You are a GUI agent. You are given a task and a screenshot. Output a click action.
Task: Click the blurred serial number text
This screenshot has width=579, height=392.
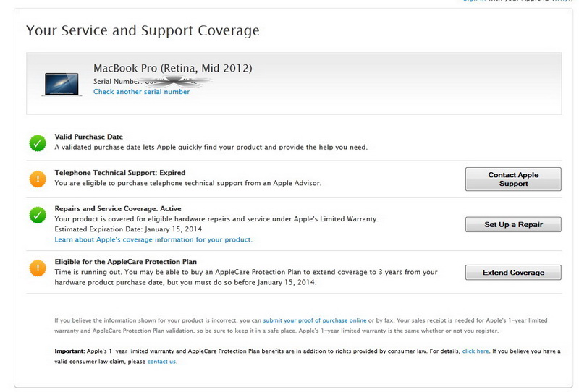(x=177, y=81)
